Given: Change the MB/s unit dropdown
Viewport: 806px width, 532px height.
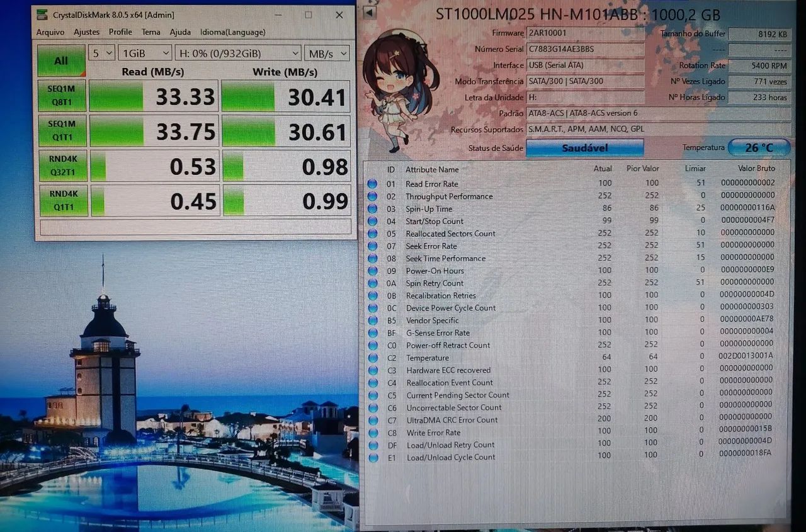Looking at the screenshot, I should 327,54.
